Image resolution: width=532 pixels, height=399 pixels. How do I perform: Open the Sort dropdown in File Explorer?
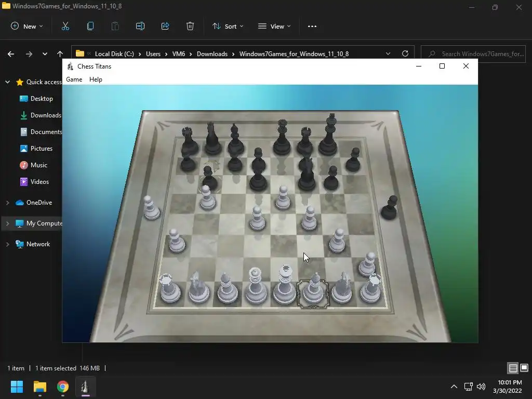[228, 26]
